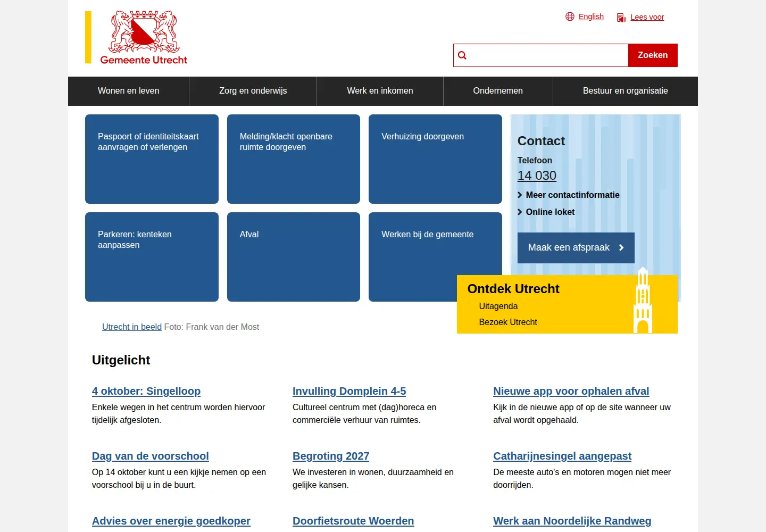Image resolution: width=766 pixels, height=532 pixels.
Task: Click the white Dom tower illustration
Action: [x=643, y=300]
